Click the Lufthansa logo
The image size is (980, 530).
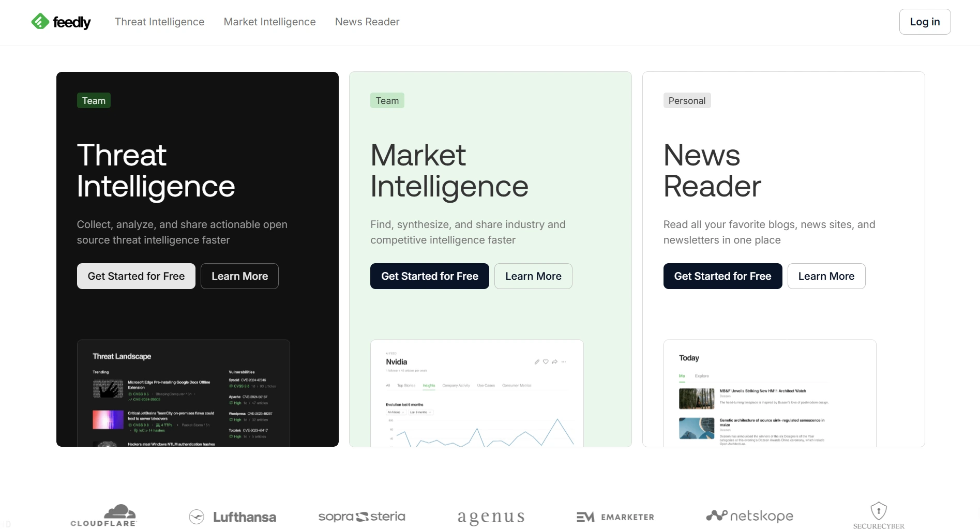[x=232, y=517]
